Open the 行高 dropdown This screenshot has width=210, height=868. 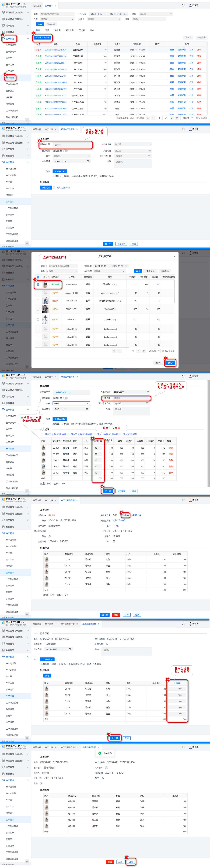tap(188, 37)
